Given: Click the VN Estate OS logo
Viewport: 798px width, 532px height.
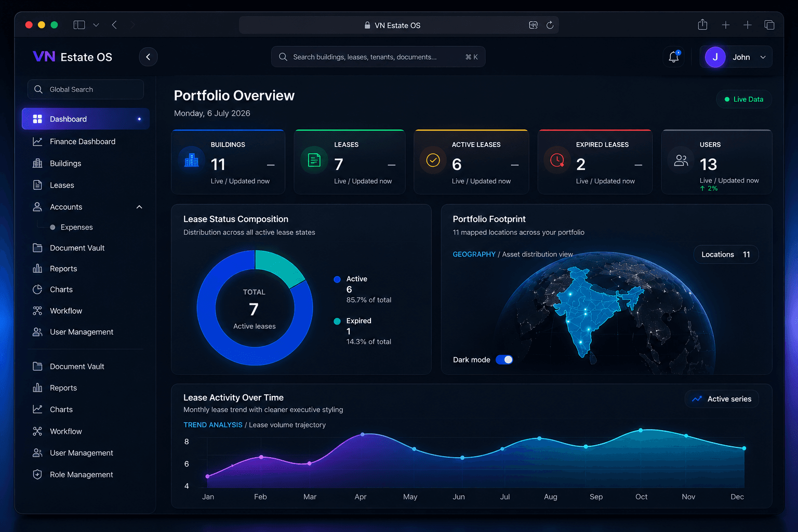Looking at the screenshot, I should point(73,57).
